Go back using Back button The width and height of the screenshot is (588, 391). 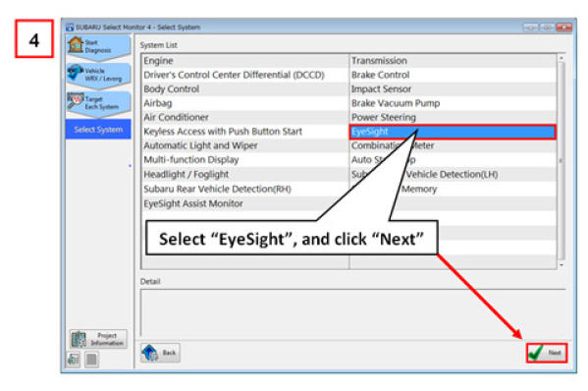(160, 353)
